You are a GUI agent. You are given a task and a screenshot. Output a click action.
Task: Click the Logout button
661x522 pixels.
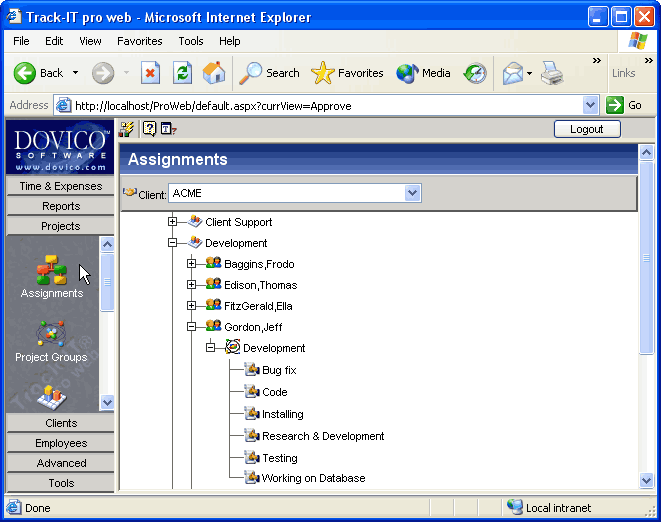pyautogui.click(x=587, y=129)
